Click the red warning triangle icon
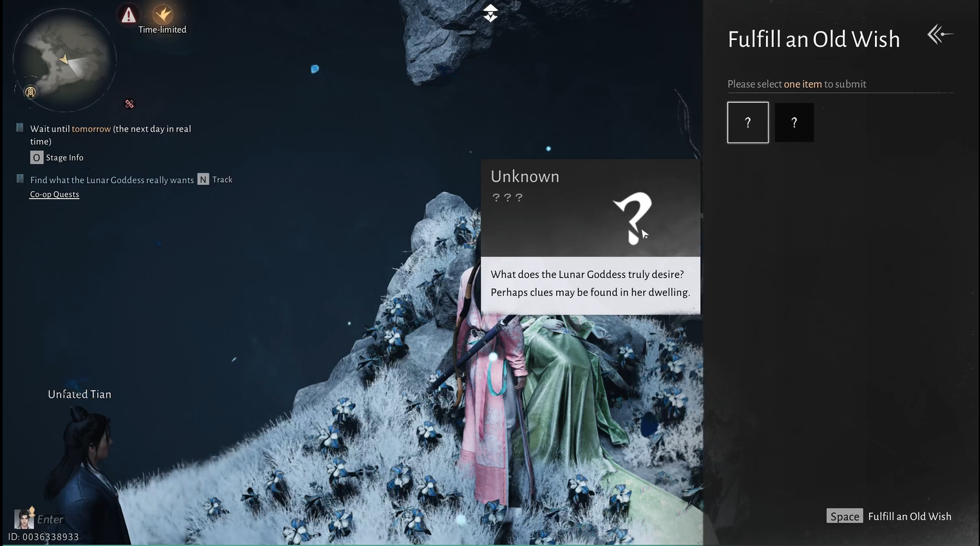The height and width of the screenshot is (546, 980). (x=129, y=15)
